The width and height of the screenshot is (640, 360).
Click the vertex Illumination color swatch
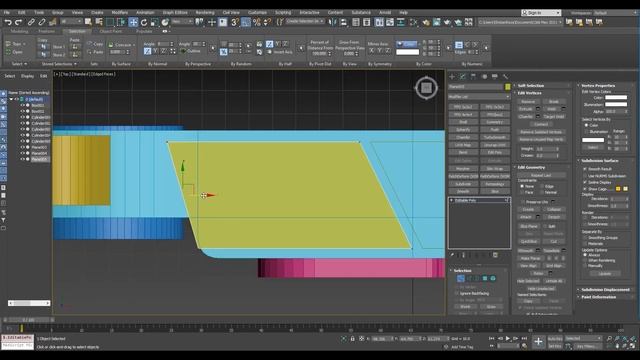pos(616,104)
